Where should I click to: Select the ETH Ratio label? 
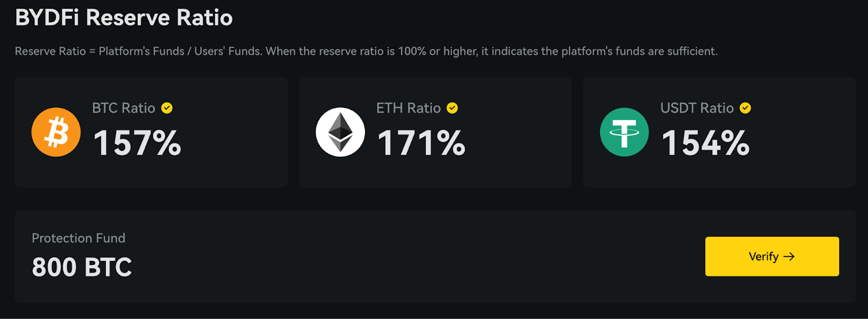pos(408,108)
